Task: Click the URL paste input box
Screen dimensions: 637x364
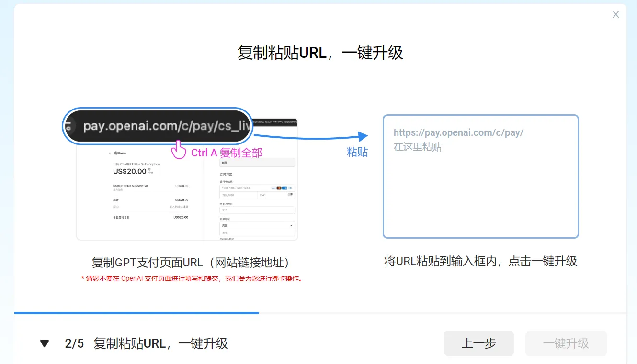Action: coord(481,176)
